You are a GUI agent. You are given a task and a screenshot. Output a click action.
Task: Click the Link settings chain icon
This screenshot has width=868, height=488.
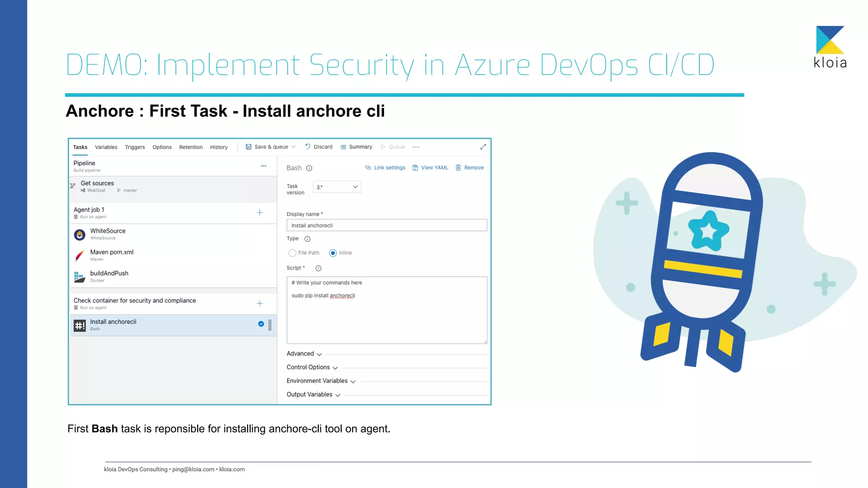point(368,168)
